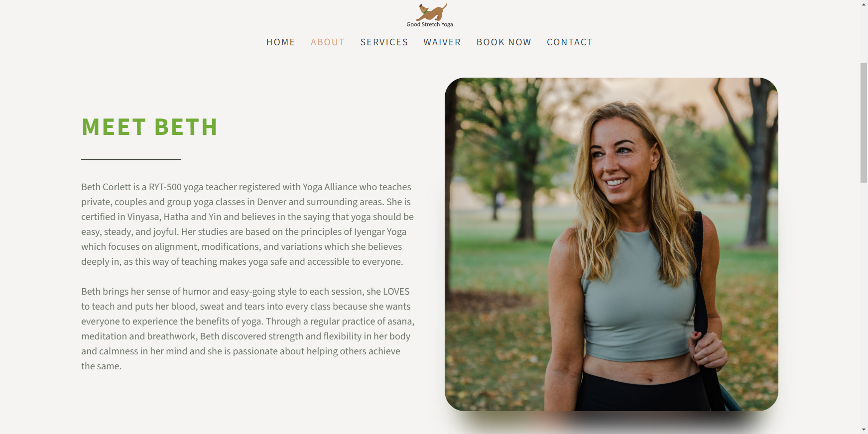The image size is (868, 434).
Task: Open the Waiver page link
Action: [442, 42]
